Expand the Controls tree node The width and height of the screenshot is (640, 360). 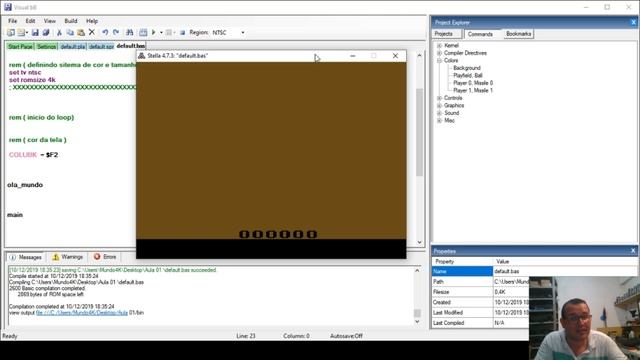pyautogui.click(x=440, y=98)
